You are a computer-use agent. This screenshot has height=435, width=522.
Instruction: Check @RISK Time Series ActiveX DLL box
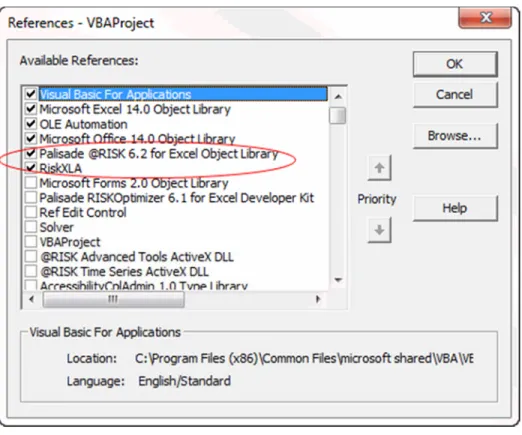pyautogui.click(x=31, y=271)
